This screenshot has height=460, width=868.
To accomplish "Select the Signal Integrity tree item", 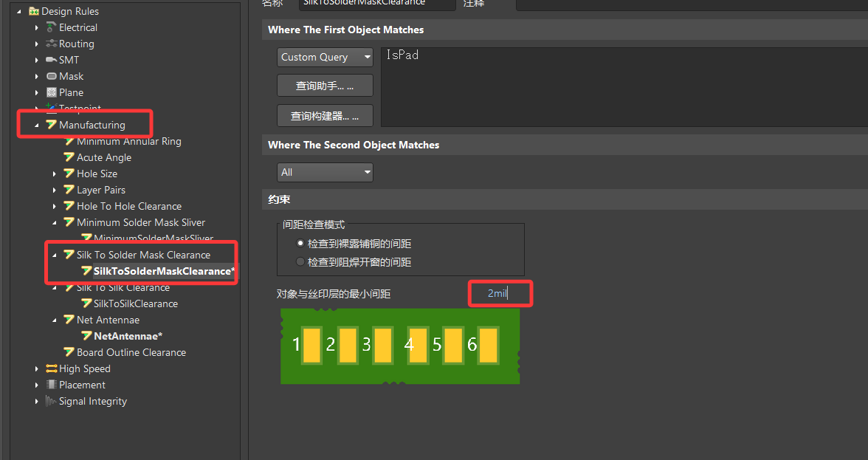I will (93, 402).
